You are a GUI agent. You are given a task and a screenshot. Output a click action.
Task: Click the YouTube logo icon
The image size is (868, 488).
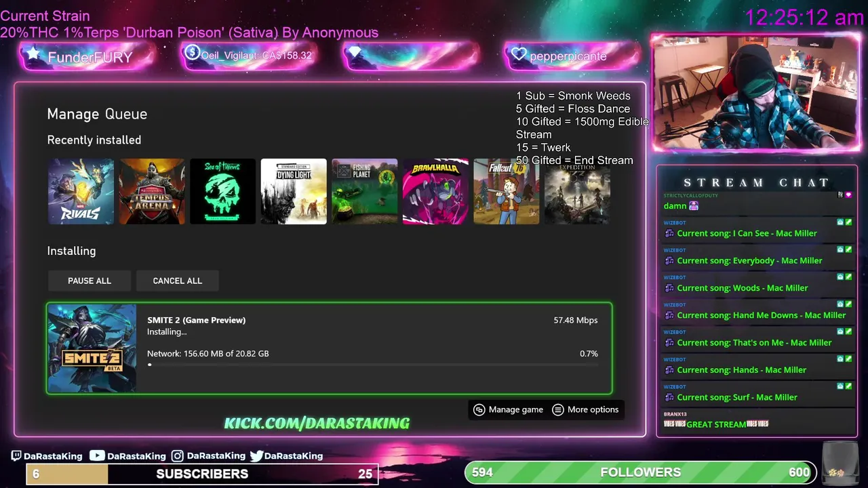point(97,456)
